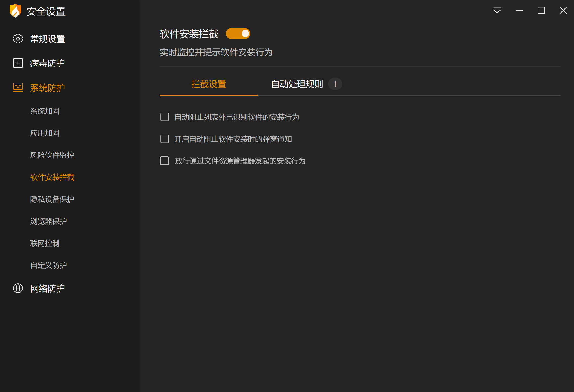This screenshot has width=574, height=392.
Task: Open 网络防护 in the sidebar
Action: tap(48, 288)
